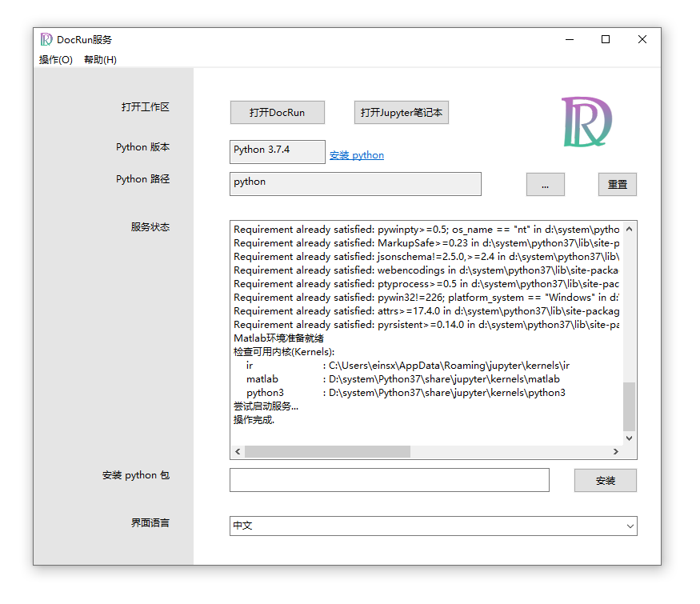Click the 打开Jupyter笔记本 button
The height and width of the screenshot is (604, 700).
(x=402, y=112)
